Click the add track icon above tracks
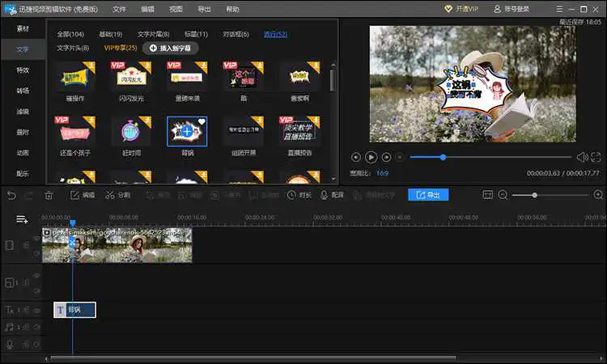The image size is (607, 364). click(22, 219)
